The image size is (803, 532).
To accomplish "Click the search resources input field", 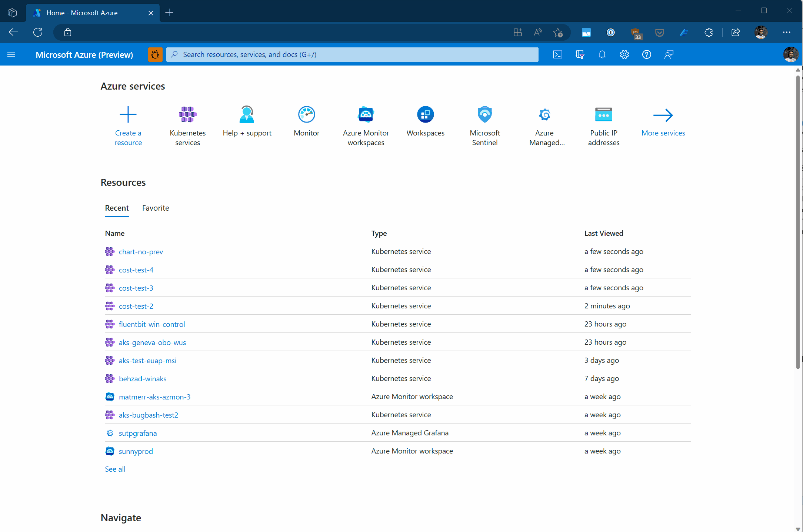I will [352, 54].
